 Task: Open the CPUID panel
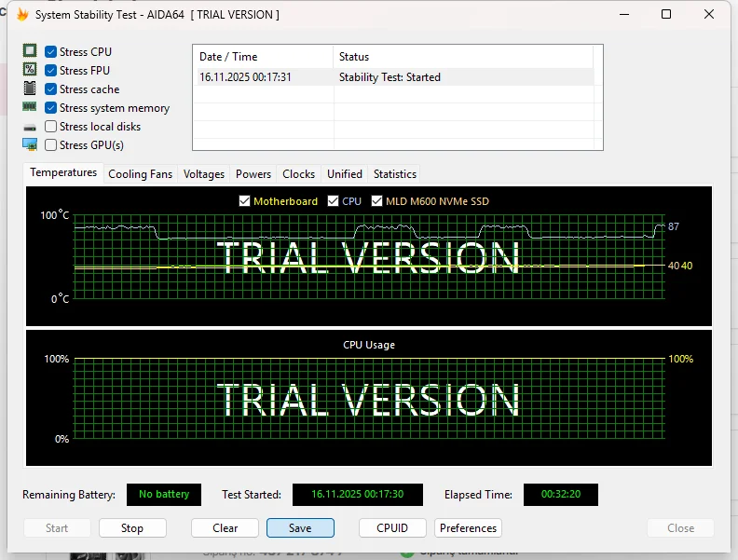tap(392, 528)
